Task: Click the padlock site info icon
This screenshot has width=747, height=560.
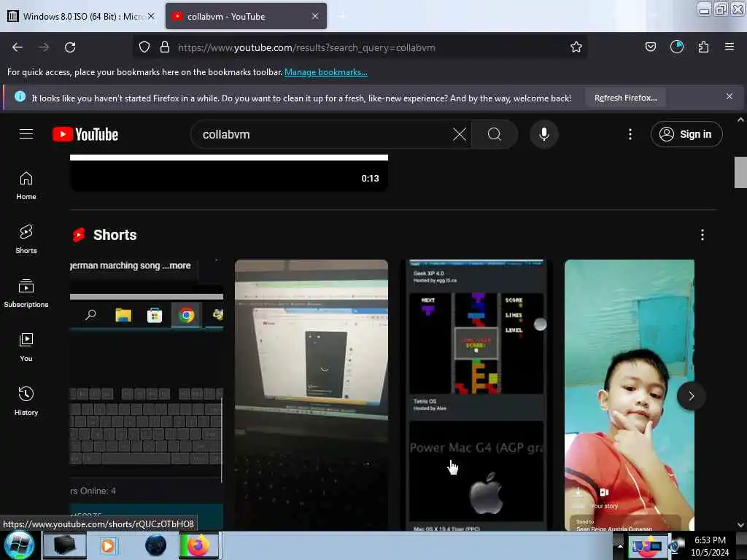Action: click(165, 47)
